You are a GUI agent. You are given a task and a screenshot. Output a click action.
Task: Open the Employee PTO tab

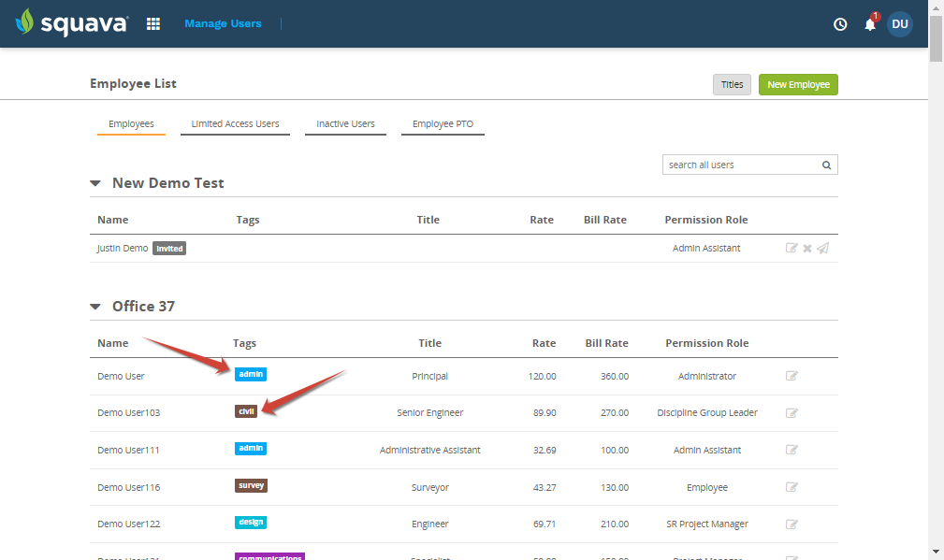(x=443, y=124)
